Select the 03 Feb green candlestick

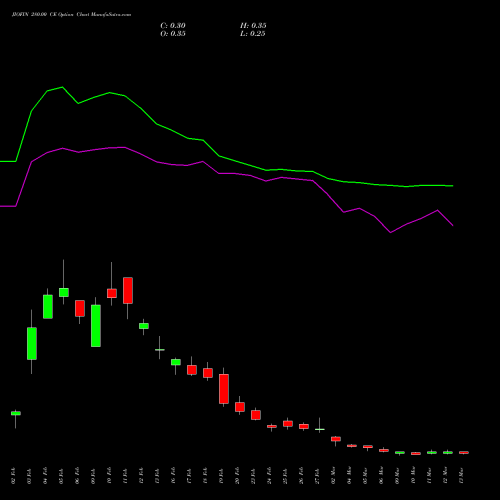tap(32, 343)
